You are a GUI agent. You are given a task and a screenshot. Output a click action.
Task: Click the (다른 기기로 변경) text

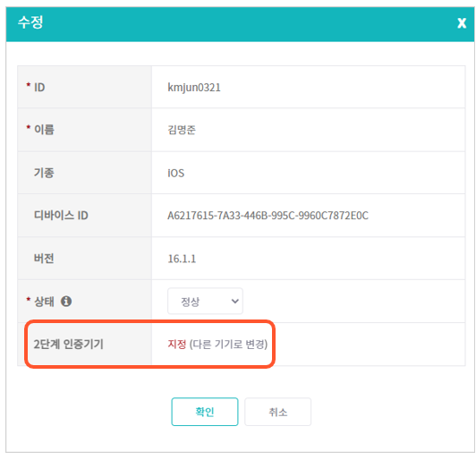tap(228, 344)
